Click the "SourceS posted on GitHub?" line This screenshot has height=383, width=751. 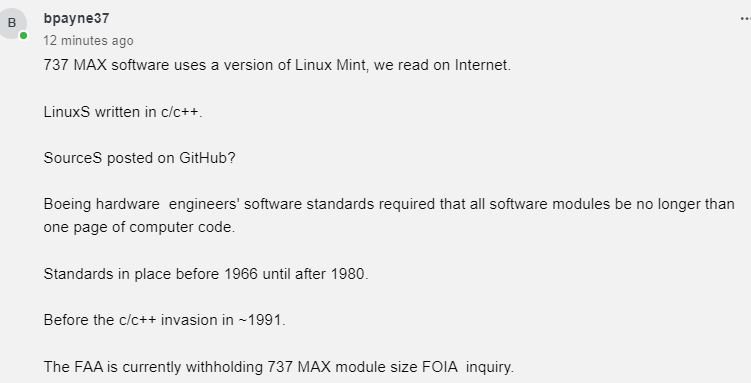(x=139, y=158)
